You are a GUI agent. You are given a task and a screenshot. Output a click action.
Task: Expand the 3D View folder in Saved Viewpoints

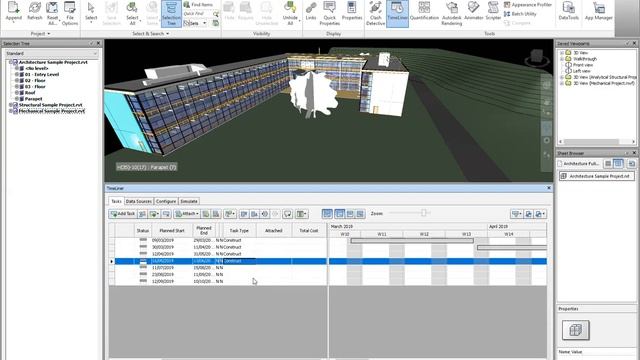(562, 53)
